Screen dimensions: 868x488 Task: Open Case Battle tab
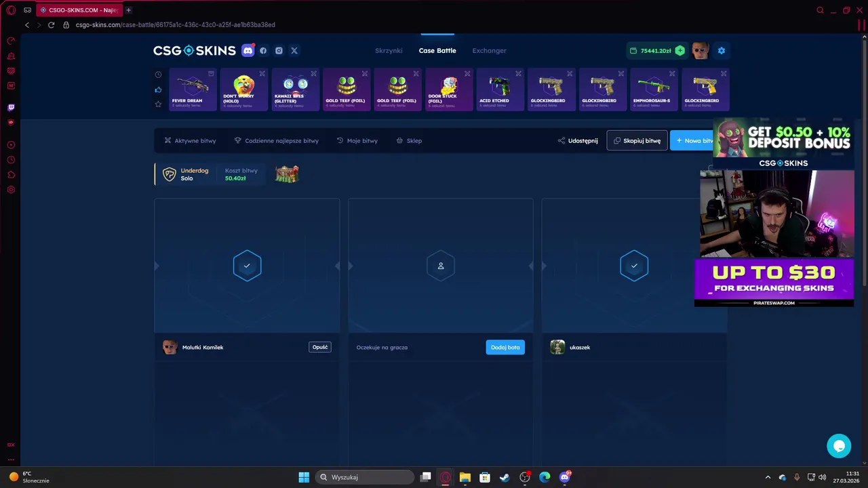pyautogui.click(x=437, y=50)
